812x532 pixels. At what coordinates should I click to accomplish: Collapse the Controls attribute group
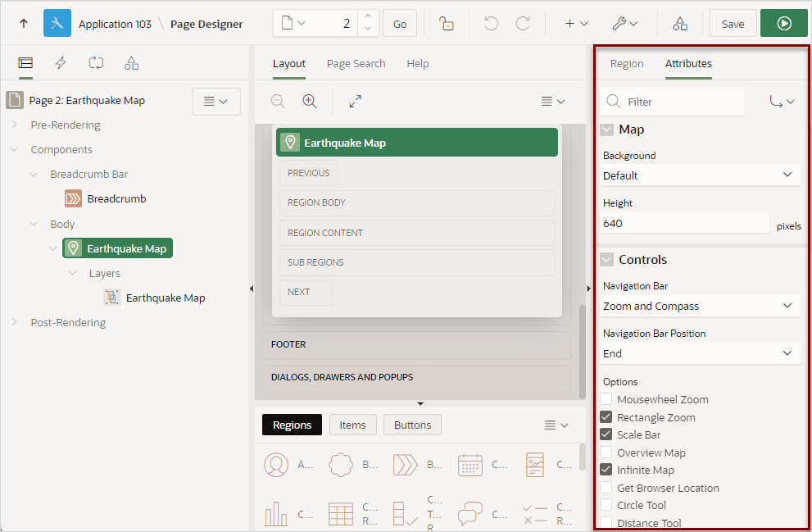click(x=606, y=260)
